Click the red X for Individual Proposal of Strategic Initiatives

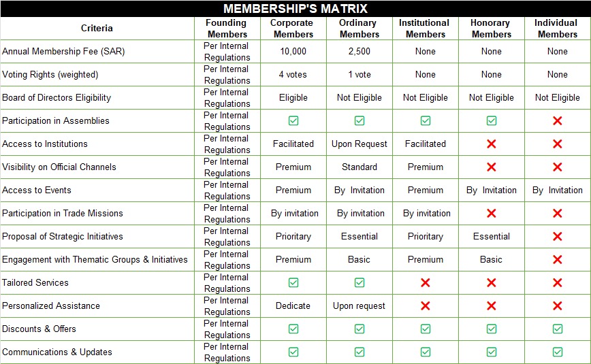coord(557,236)
